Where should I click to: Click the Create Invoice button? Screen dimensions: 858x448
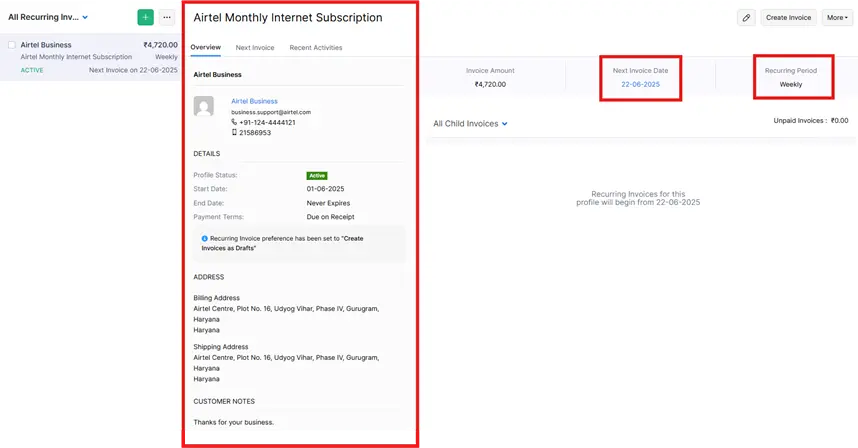point(789,18)
